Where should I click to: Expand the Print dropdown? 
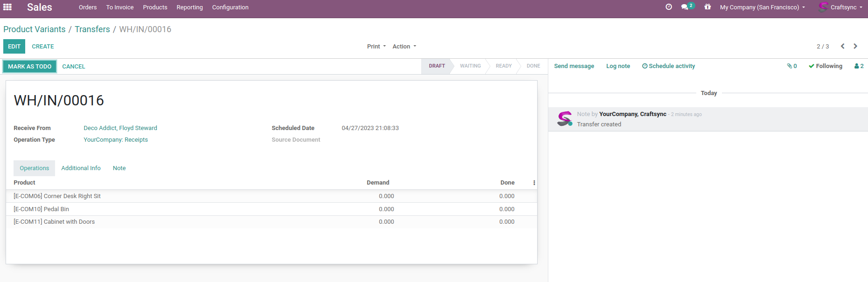click(376, 47)
